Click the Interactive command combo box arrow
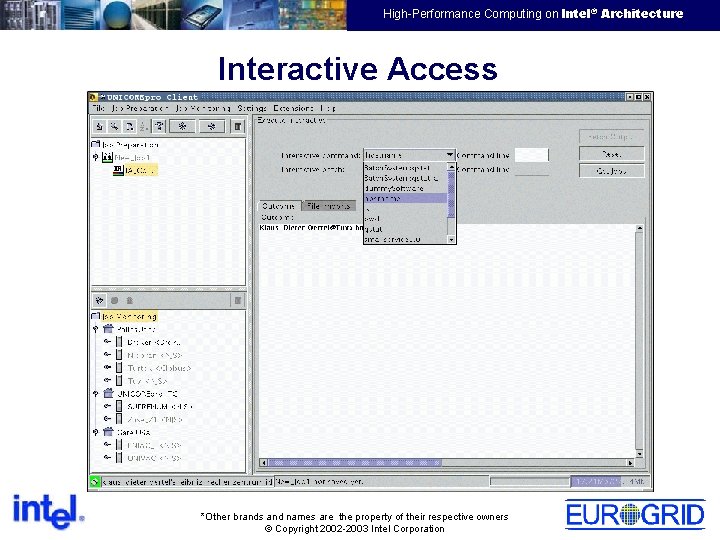720x540 pixels. [450, 155]
